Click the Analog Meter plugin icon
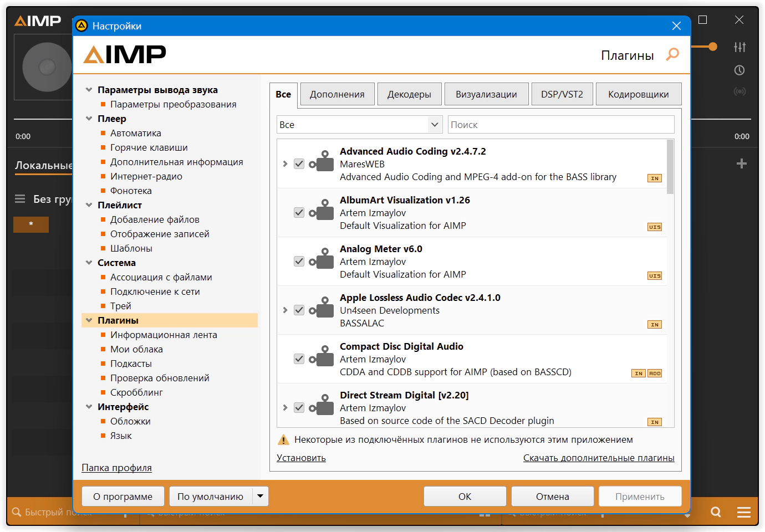 (x=322, y=259)
